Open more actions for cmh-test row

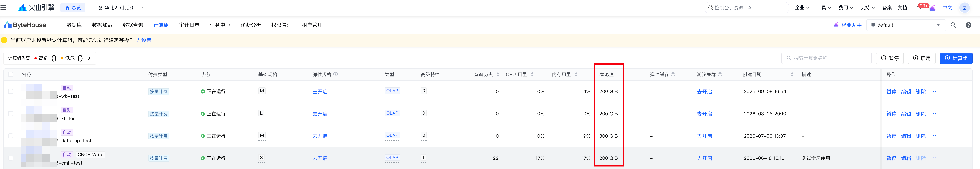[935, 158]
